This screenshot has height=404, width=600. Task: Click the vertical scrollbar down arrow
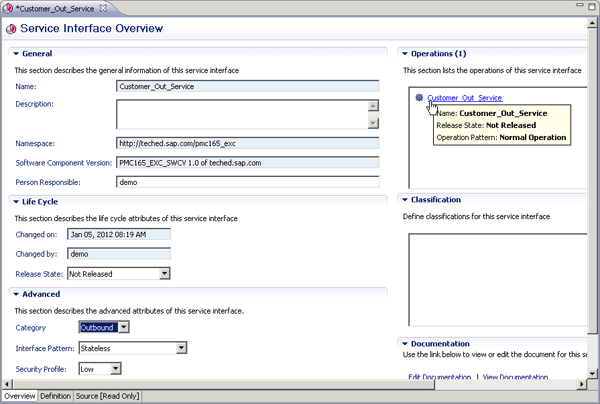click(x=592, y=373)
